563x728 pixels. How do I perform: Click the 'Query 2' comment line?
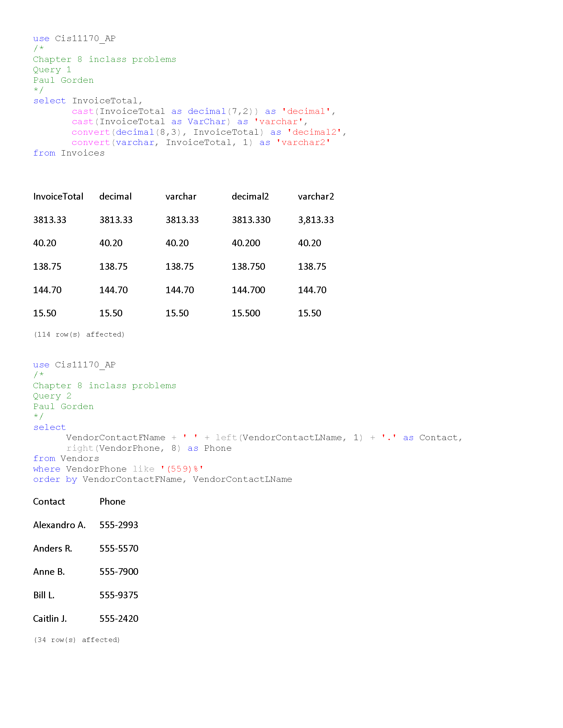(x=52, y=396)
